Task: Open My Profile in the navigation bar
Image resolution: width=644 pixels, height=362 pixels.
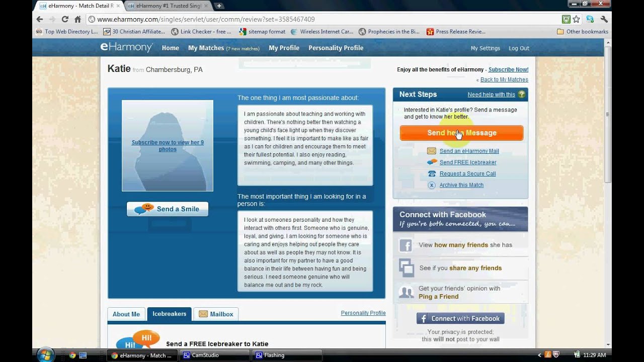Action: pos(284,48)
